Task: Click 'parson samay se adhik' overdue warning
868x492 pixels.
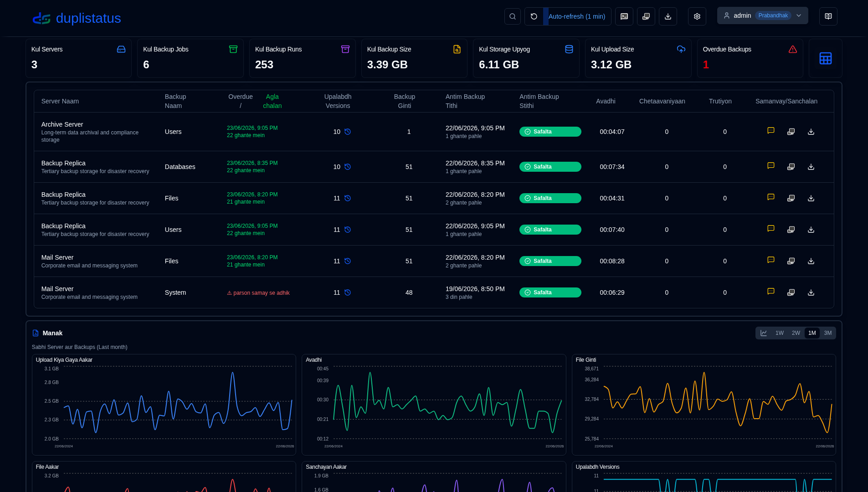Action: (258, 293)
